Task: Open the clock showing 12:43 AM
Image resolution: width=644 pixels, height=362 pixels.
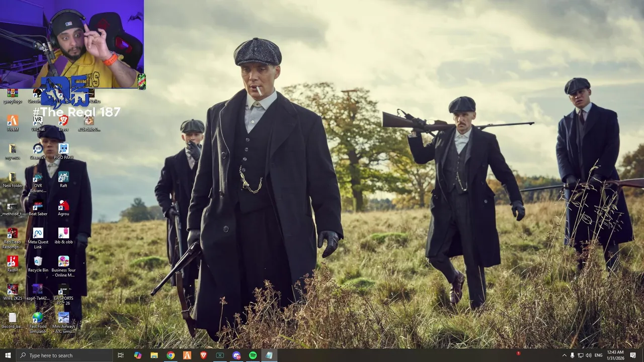Action: tap(615, 355)
